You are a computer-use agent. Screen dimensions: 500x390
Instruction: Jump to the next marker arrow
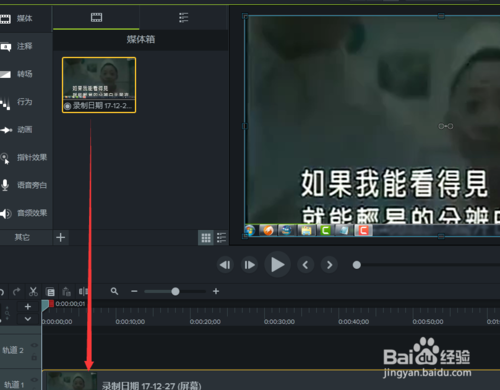pyautogui.click(x=329, y=265)
